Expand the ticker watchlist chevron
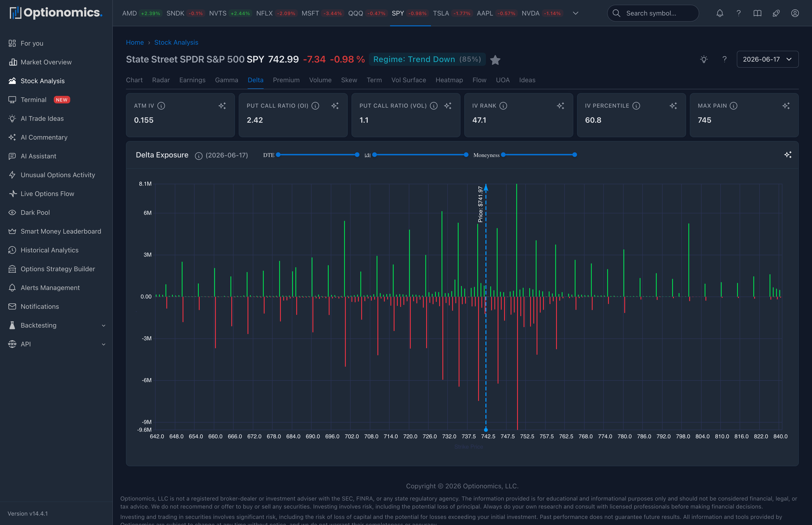 click(x=576, y=13)
